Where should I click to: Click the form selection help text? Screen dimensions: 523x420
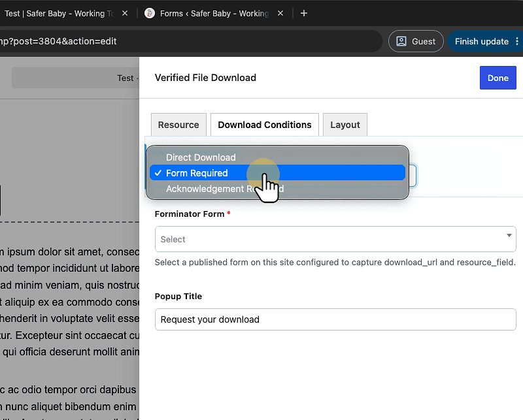coord(335,263)
